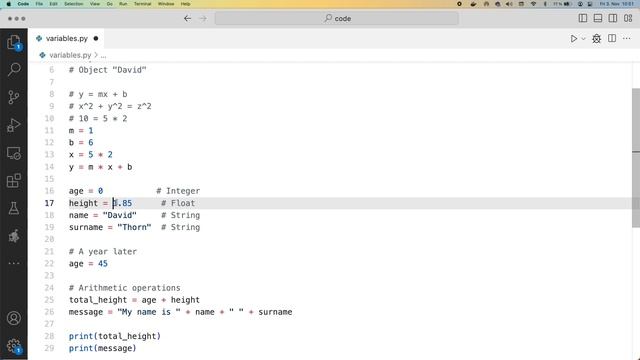Toggle the primary side bar
Screen dimensions: 640x360
tap(583, 18)
